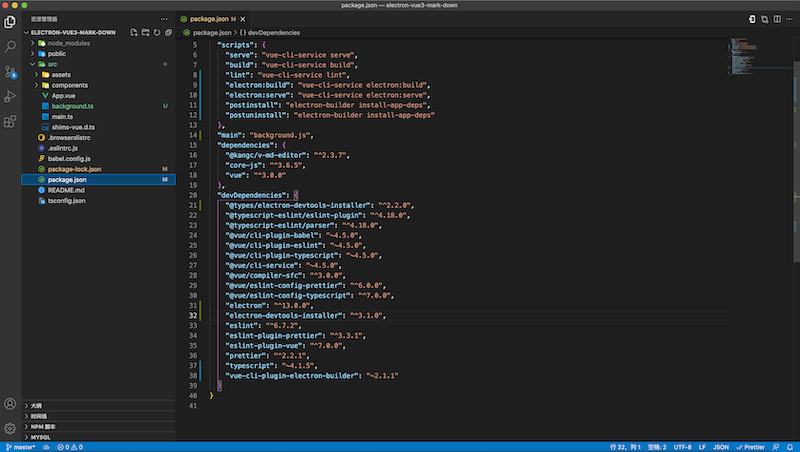The height and width of the screenshot is (452, 800).
Task: Click the master branch indicator in status bar
Action: [20, 447]
